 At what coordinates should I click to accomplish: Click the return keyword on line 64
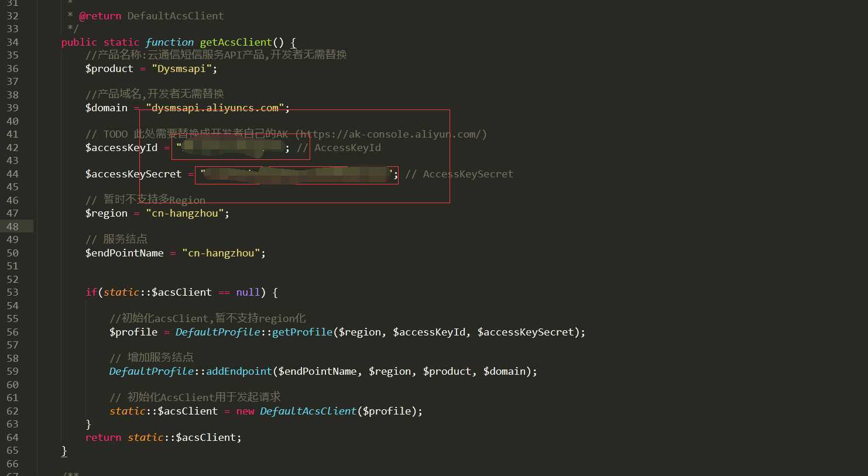pos(104,437)
